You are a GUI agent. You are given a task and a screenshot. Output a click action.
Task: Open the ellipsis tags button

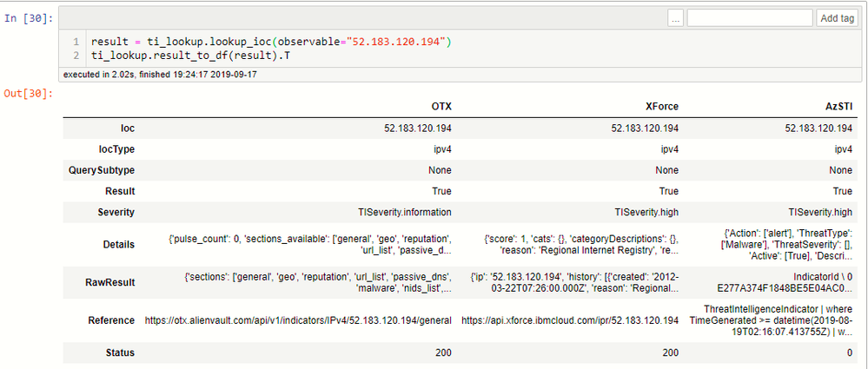(x=675, y=18)
